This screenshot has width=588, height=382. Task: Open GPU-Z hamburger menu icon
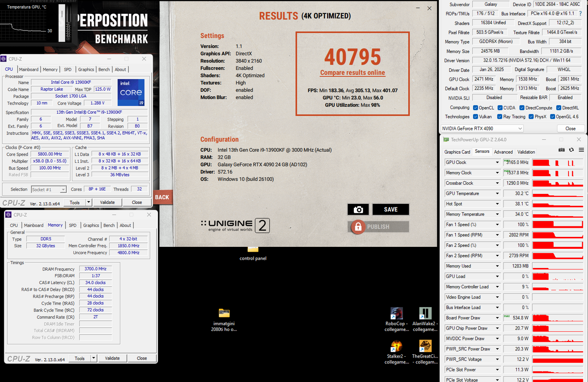click(x=581, y=150)
